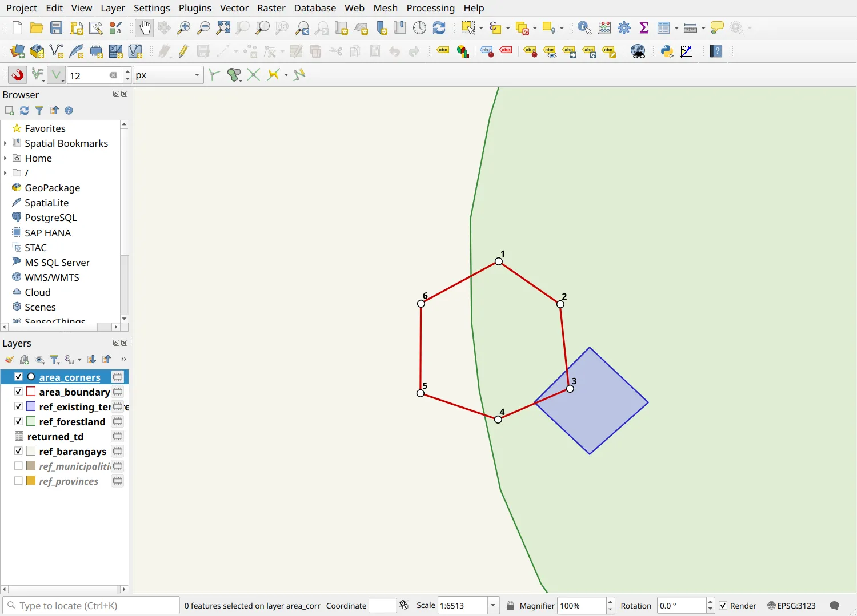Open the Processing Toolbox gear icon
Screen dimensions: 857x616
(x=624, y=27)
